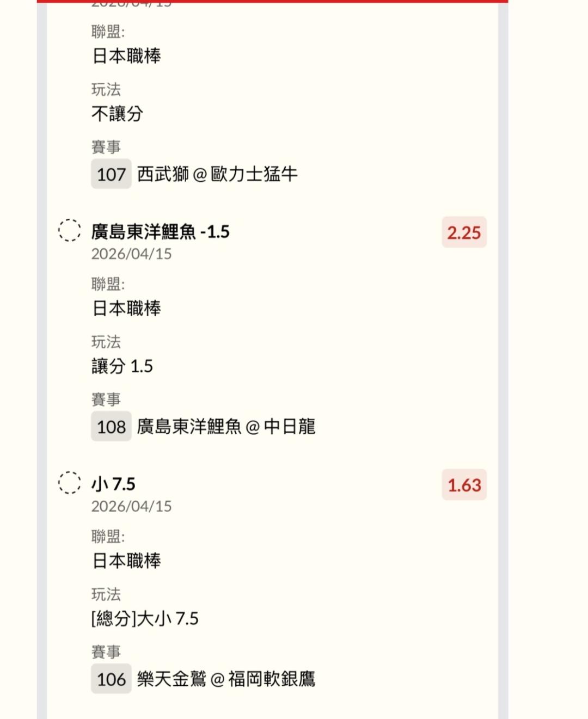The image size is (588, 719).
Task: Select the circle beside 小 7.5
Action: click(x=69, y=483)
